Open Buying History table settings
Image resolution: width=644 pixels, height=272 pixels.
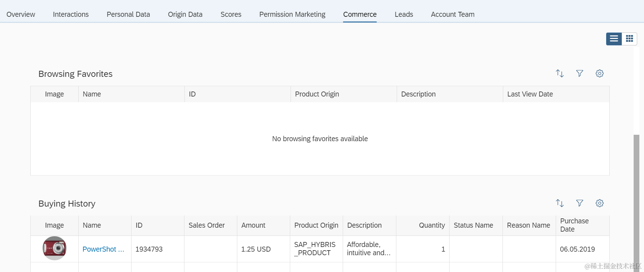coord(600,203)
